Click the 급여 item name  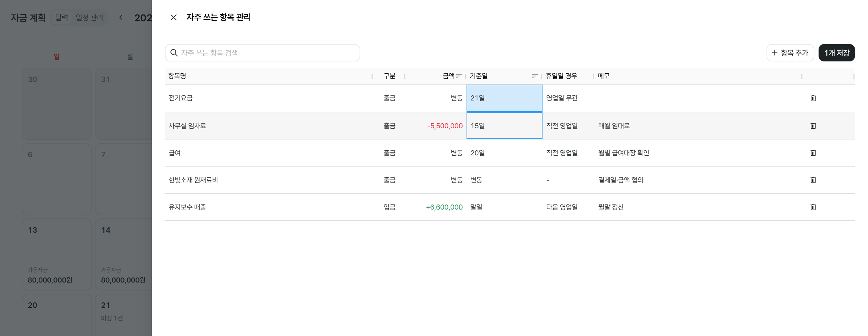coord(175,153)
